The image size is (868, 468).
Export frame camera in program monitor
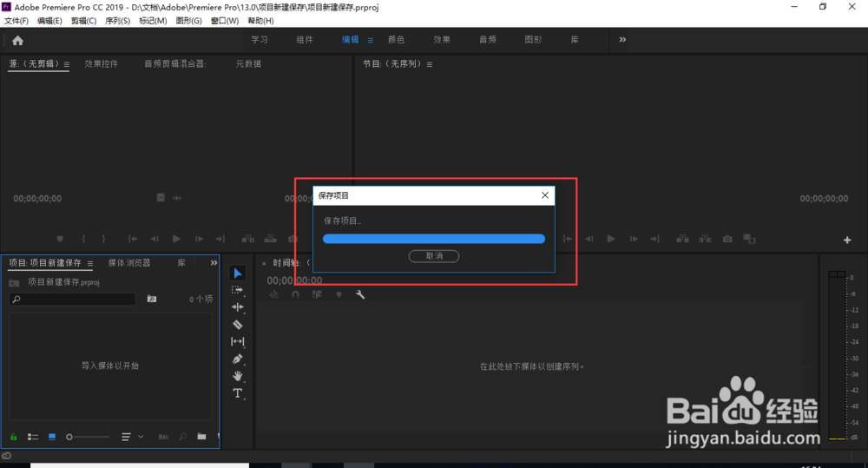click(727, 239)
